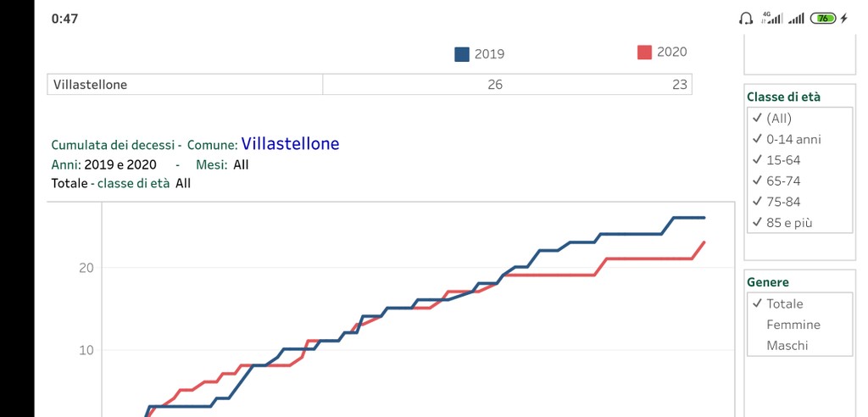Click the 2020 value 23 cell
This screenshot has width=868, height=417.
pos(679,85)
